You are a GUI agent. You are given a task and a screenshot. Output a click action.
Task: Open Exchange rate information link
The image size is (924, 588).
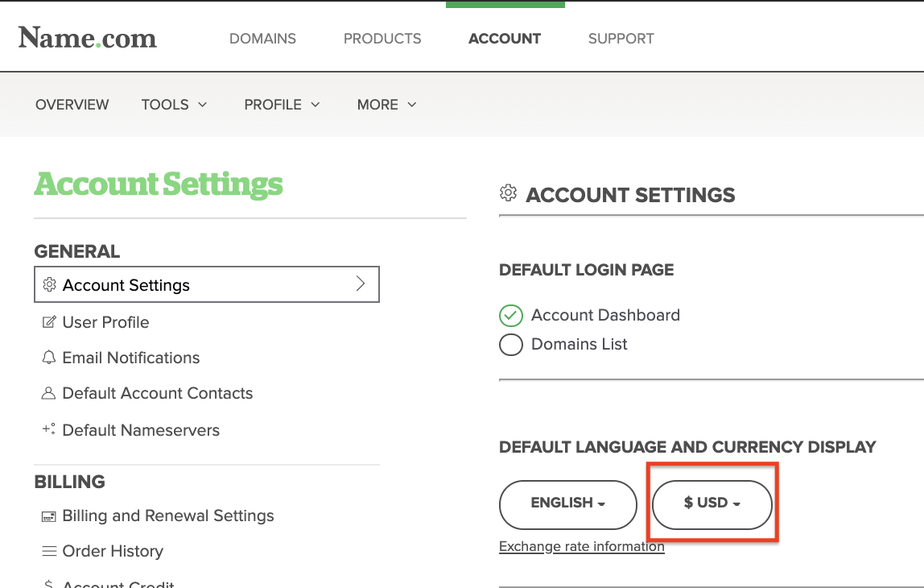tap(582, 547)
